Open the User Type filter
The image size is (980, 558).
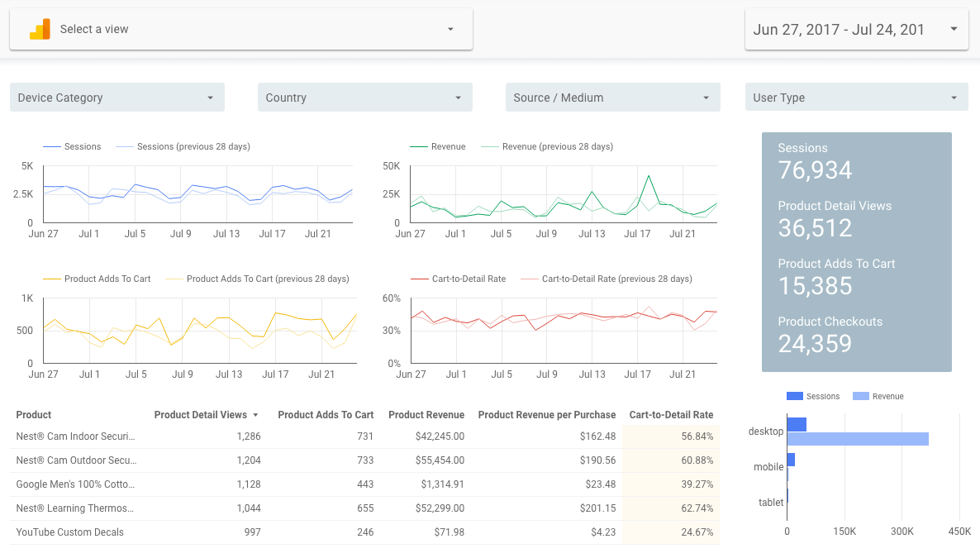click(856, 98)
